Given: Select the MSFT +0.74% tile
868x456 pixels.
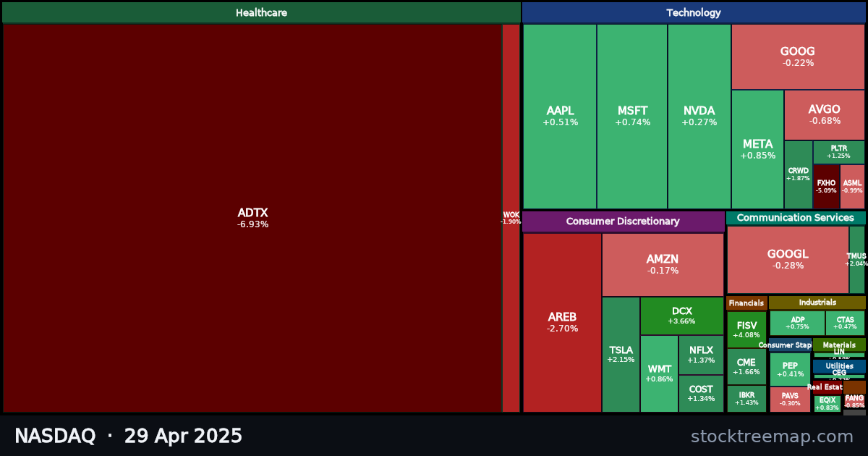Looking at the screenshot, I should [632, 117].
